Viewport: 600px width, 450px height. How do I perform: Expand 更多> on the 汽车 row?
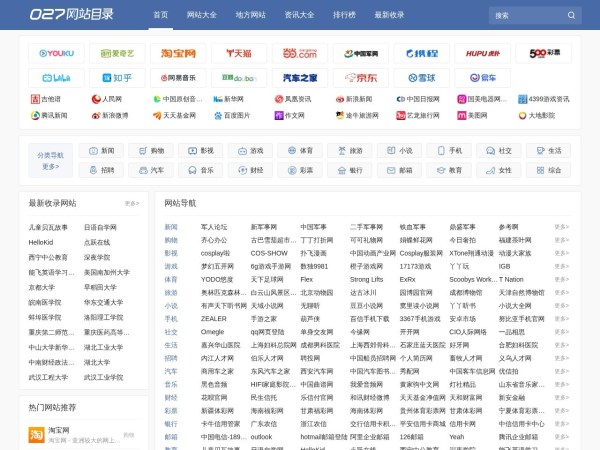click(x=562, y=371)
